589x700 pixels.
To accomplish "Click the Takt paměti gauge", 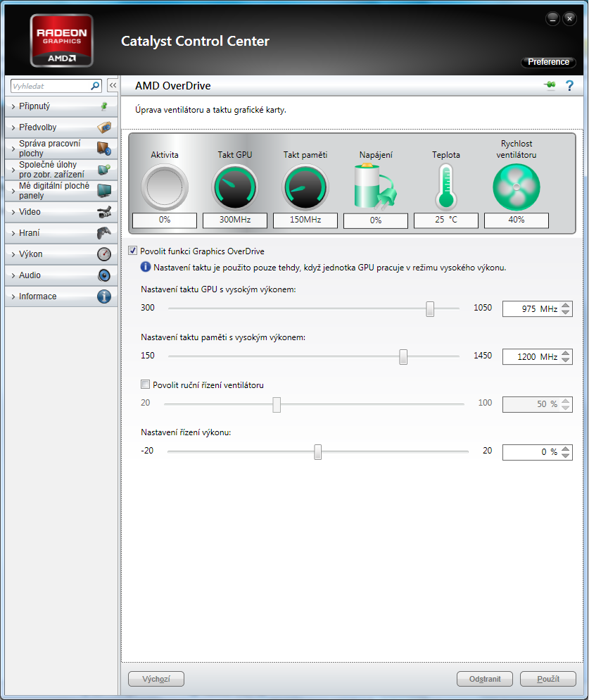I will [305, 187].
